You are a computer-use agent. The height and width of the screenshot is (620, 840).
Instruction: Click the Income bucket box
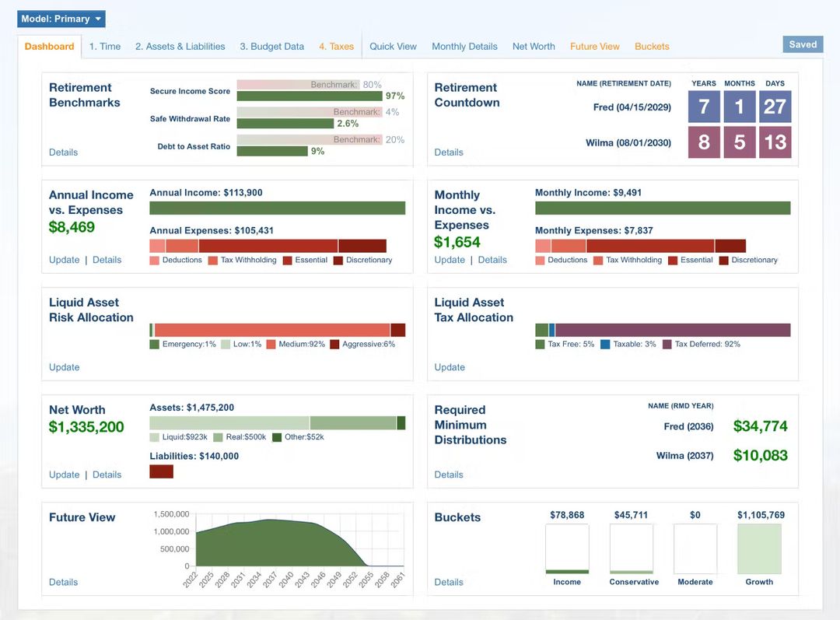[567, 548]
